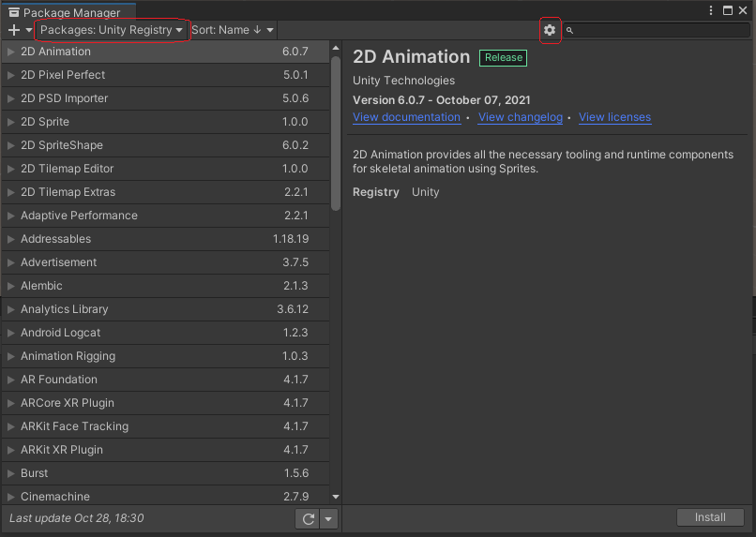This screenshot has height=537, width=756.
Task: Open View licenses link
Action: click(614, 117)
